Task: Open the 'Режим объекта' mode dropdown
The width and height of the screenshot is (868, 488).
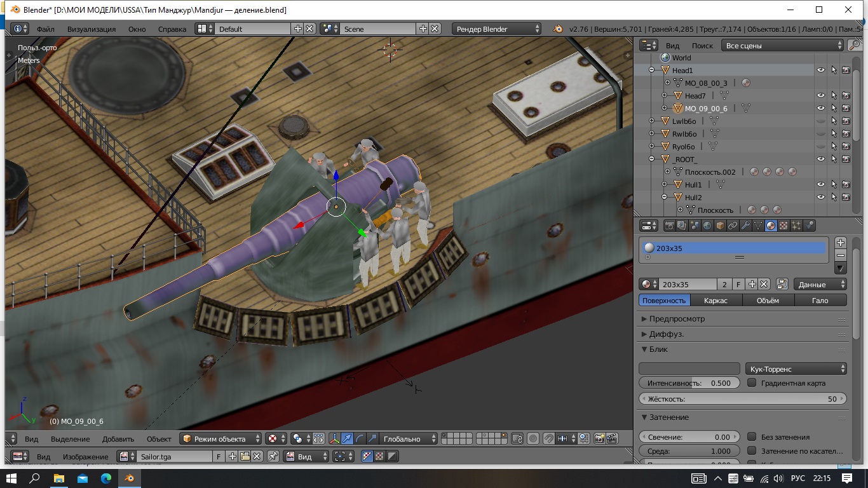Action: coord(221,438)
